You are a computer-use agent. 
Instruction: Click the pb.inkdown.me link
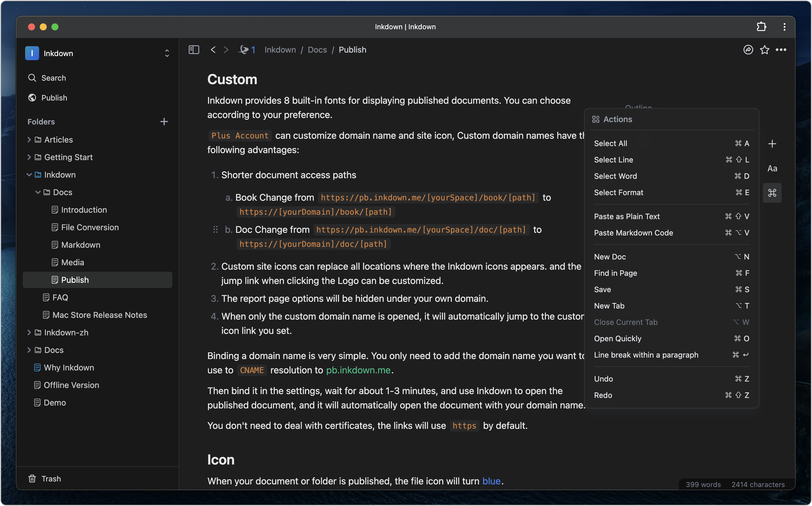[358, 370]
